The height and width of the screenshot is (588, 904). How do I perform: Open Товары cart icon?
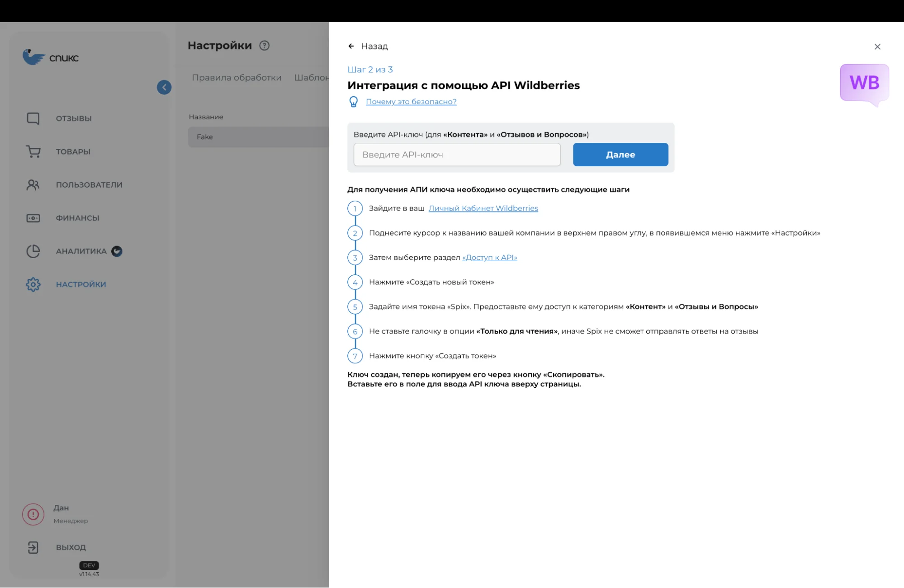click(33, 151)
